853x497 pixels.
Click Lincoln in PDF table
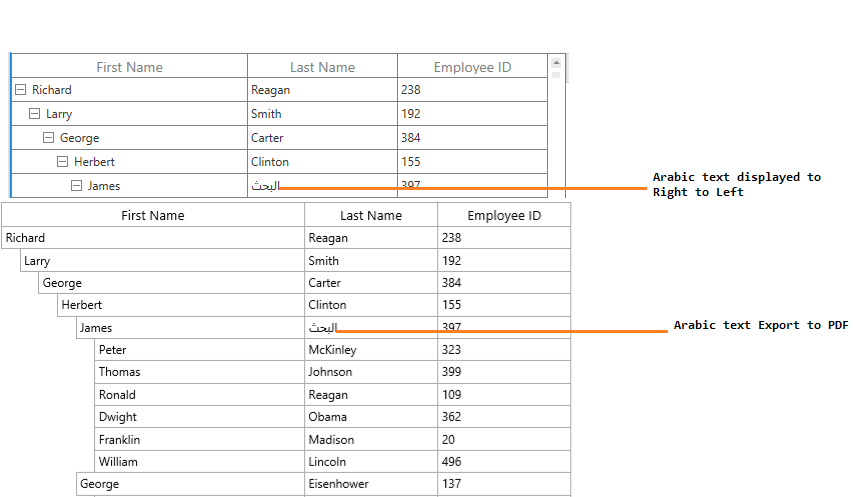coord(371,462)
